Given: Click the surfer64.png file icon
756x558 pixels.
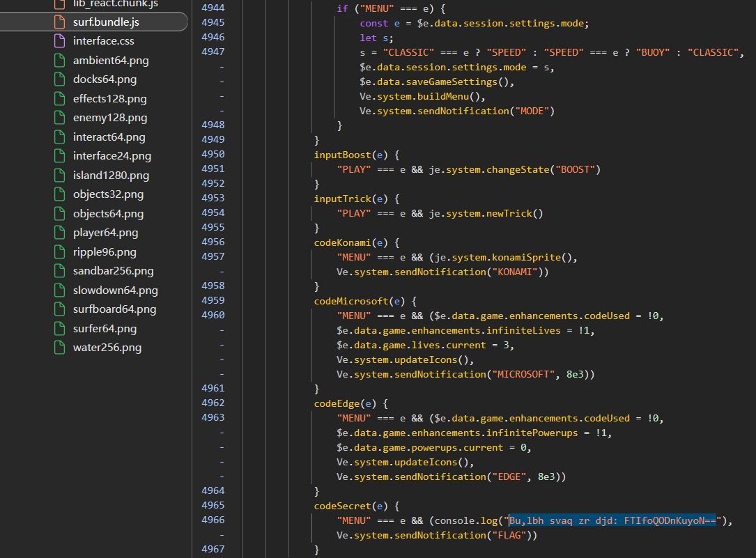Looking at the screenshot, I should [59, 329].
